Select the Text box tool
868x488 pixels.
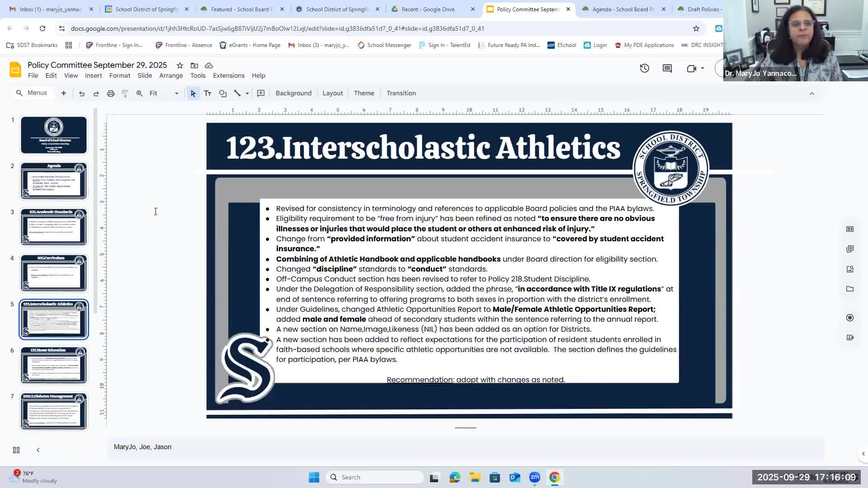tap(208, 93)
